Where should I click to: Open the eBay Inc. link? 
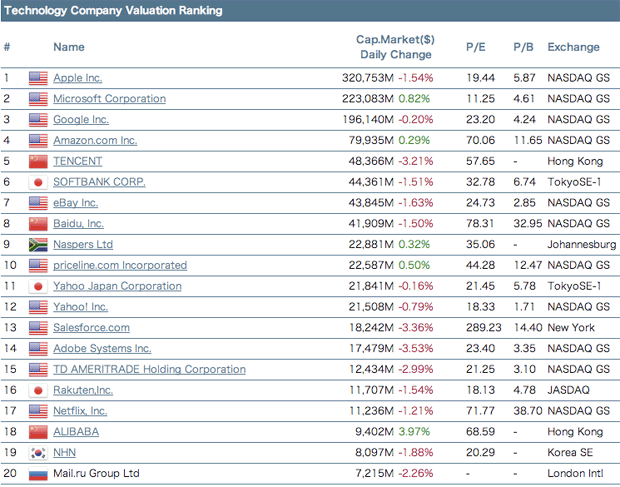[76, 203]
